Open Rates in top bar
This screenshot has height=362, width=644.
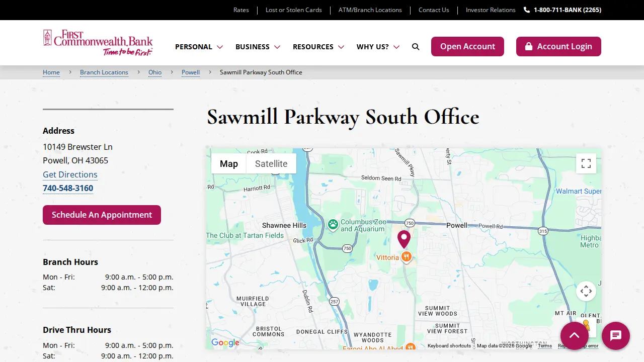click(241, 10)
